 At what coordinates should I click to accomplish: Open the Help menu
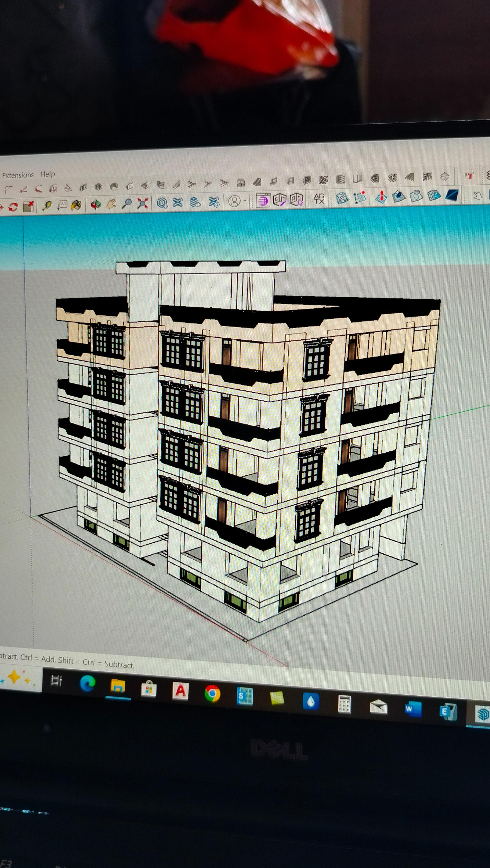coord(47,174)
